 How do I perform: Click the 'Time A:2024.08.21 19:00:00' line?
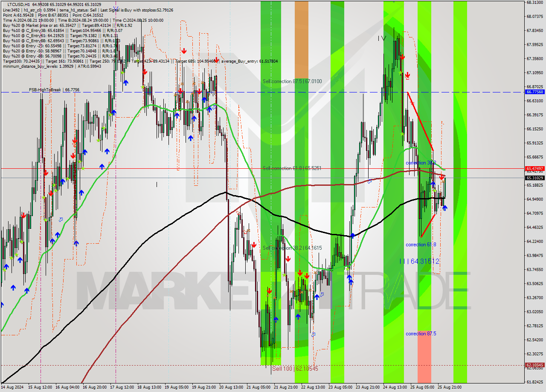coord(83,20)
